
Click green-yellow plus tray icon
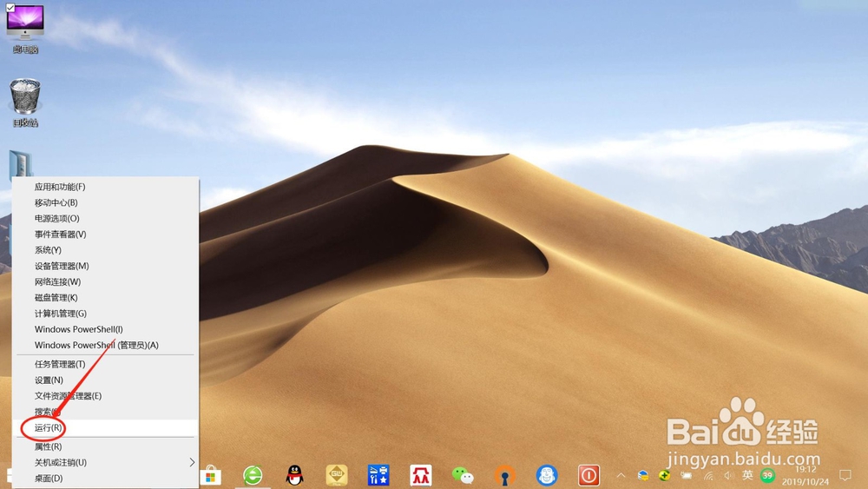[x=664, y=475]
